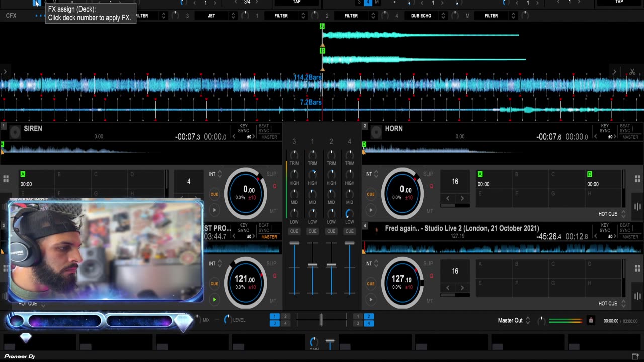Click the master out record lock icon
Viewport: 644px width, 362px height.
point(591,320)
